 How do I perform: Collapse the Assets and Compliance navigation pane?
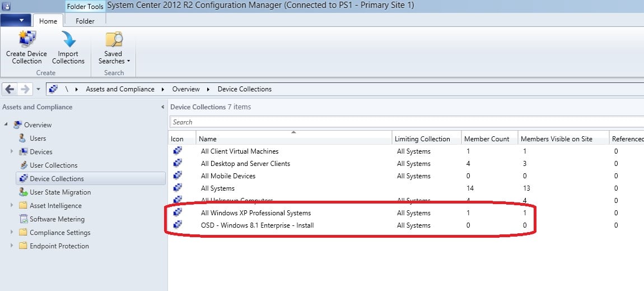pyautogui.click(x=162, y=107)
